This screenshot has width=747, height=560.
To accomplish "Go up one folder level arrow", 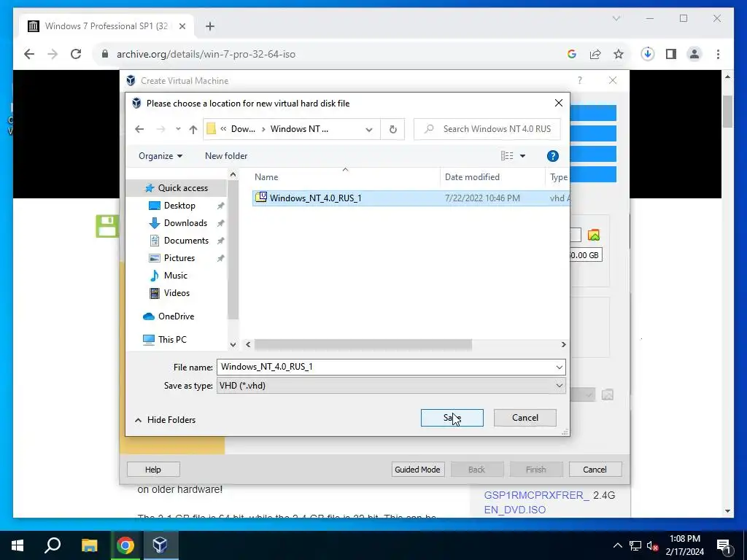I will pyautogui.click(x=193, y=129).
